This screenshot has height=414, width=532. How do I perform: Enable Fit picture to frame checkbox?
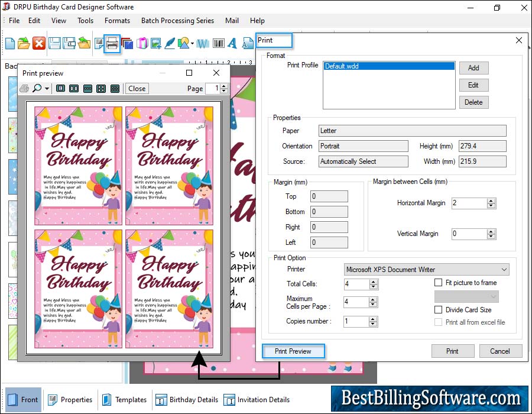click(439, 283)
